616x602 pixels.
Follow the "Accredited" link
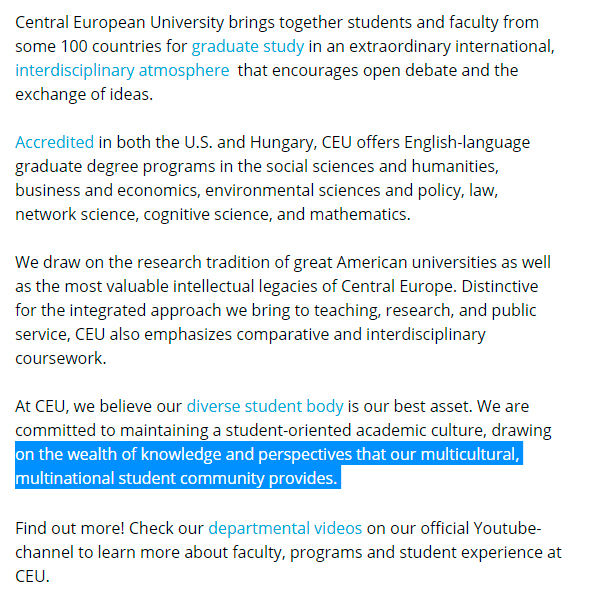coord(54,142)
